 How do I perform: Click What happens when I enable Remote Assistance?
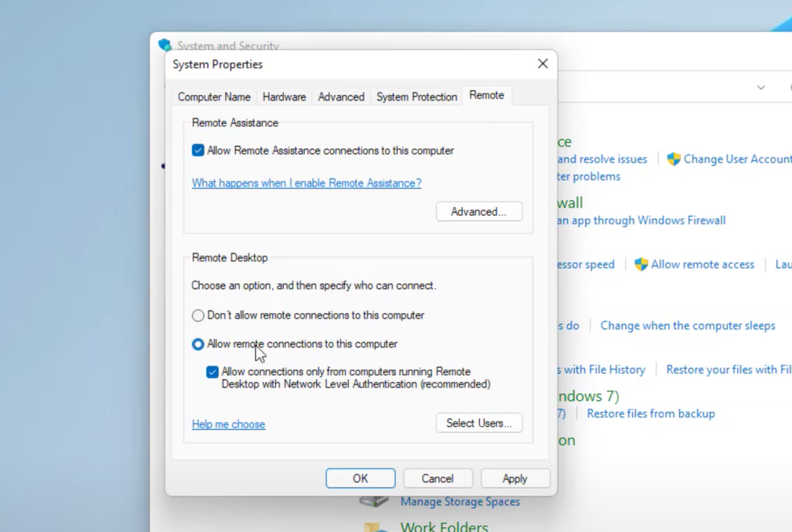point(306,183)
